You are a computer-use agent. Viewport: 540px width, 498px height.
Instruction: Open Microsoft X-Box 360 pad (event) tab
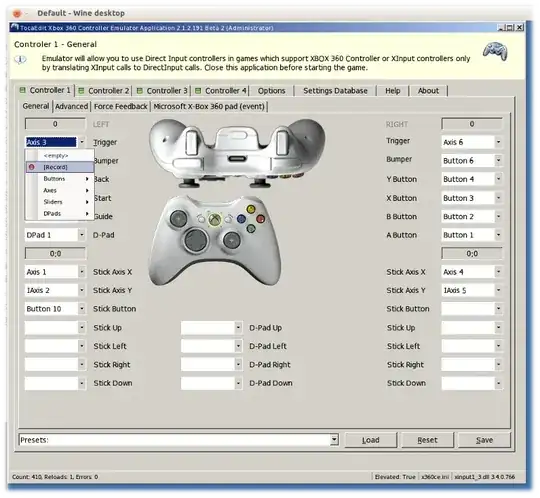209,106
